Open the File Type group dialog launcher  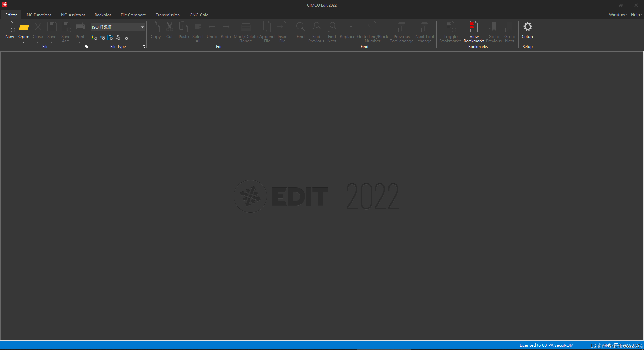point(144,47)
